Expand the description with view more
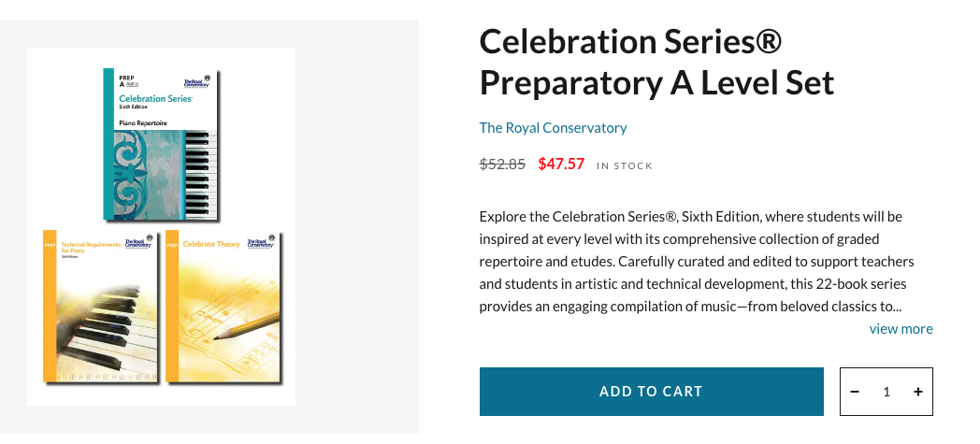 (901, 328)
